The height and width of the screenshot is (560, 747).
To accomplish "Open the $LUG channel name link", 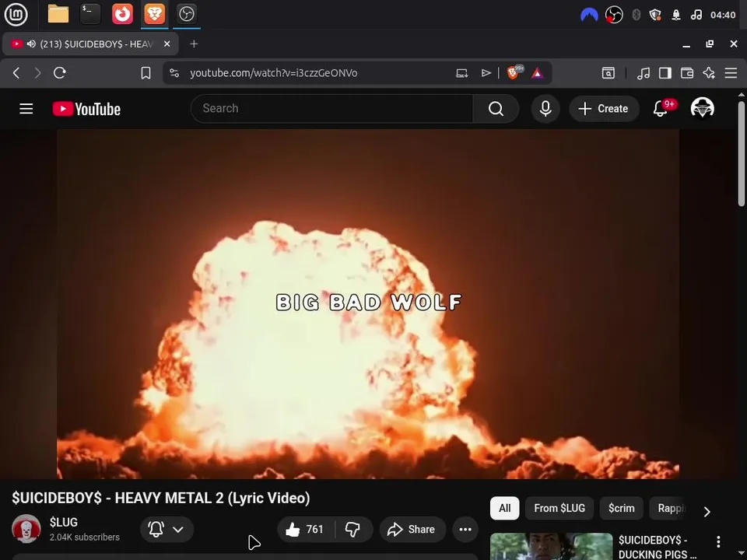I will (x=63, y=522).
